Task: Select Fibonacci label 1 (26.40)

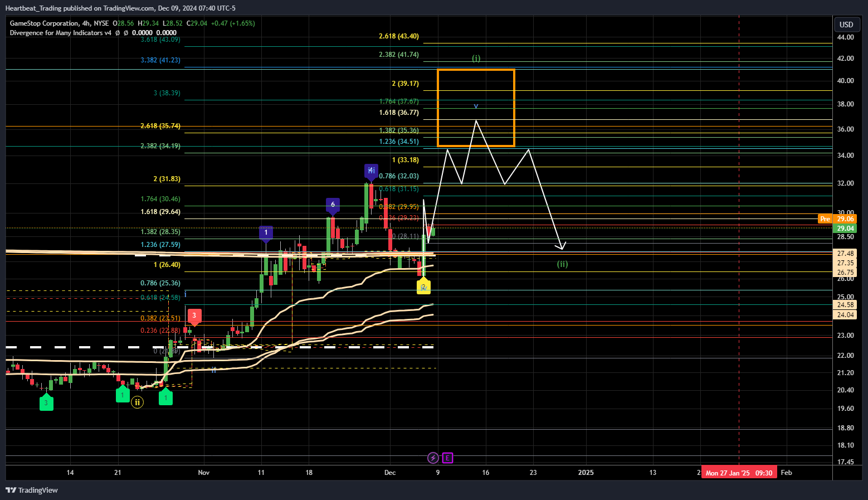Action: click(x=167, y=265)
